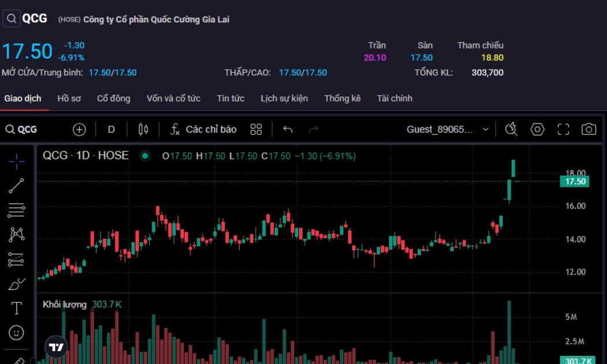Enter fullscreen chart mode
The height and width of the screenshot is (364, 607).
563,129
